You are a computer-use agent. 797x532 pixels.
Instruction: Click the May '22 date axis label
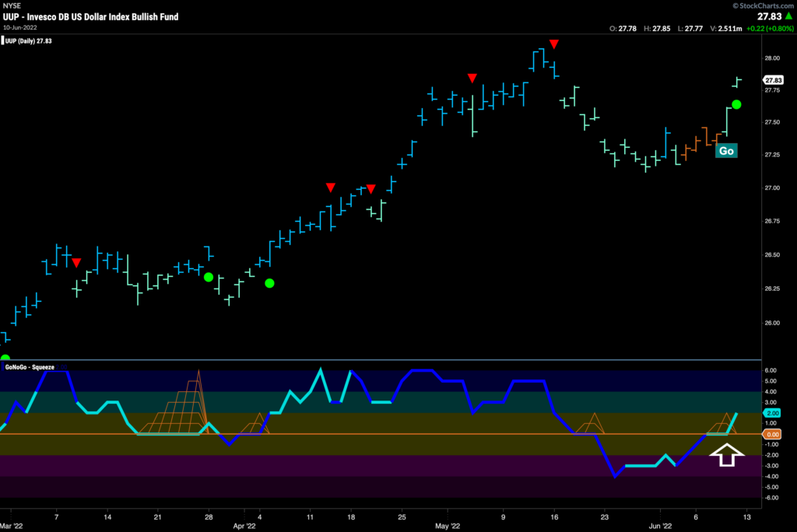pos(448,526)
